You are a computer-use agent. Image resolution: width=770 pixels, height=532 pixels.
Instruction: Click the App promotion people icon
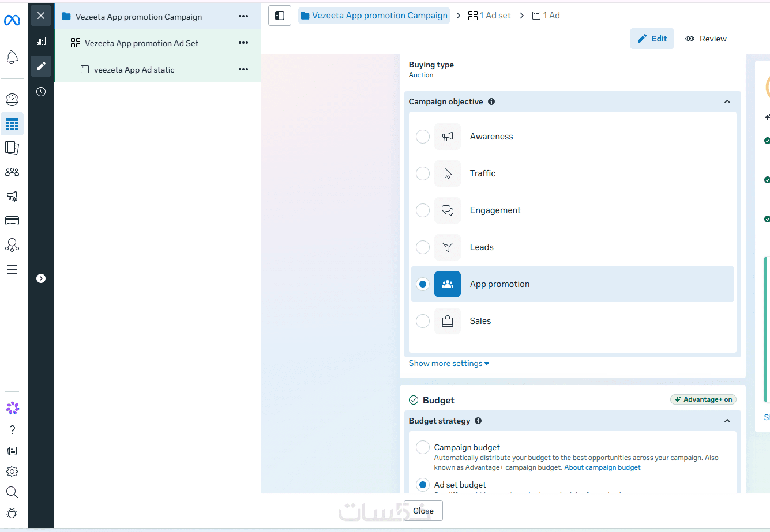pos(448,284)
